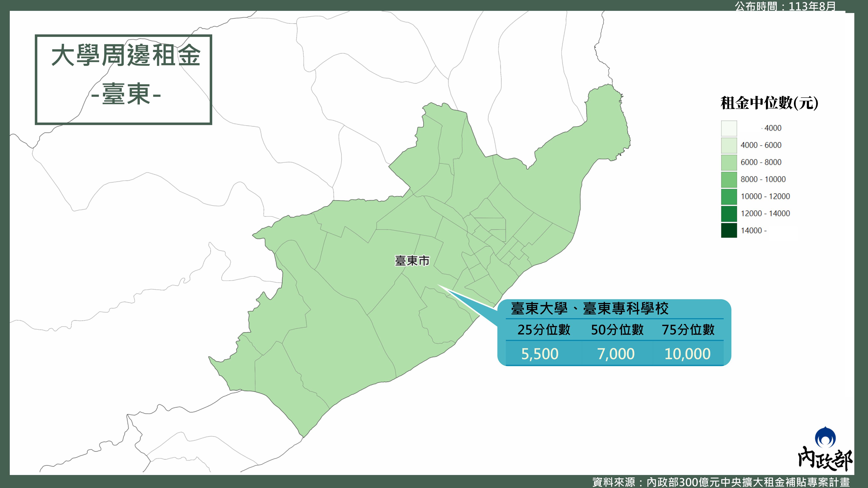Click the 12000 - 14000 legend swatch

click(729, 213)
